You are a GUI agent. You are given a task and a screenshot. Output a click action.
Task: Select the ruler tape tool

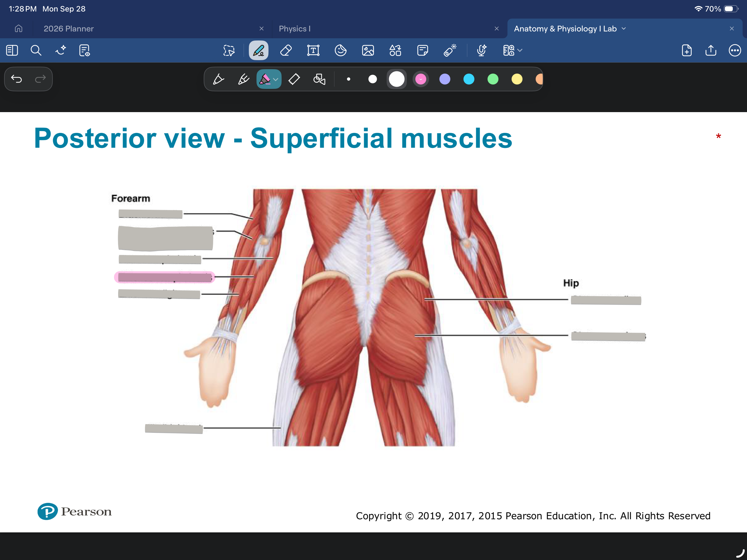294,79
